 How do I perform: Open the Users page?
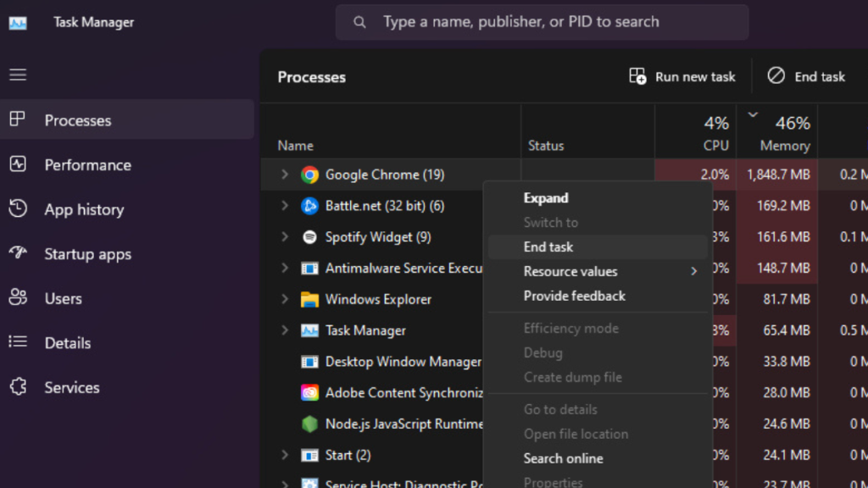tap(127, 298)
